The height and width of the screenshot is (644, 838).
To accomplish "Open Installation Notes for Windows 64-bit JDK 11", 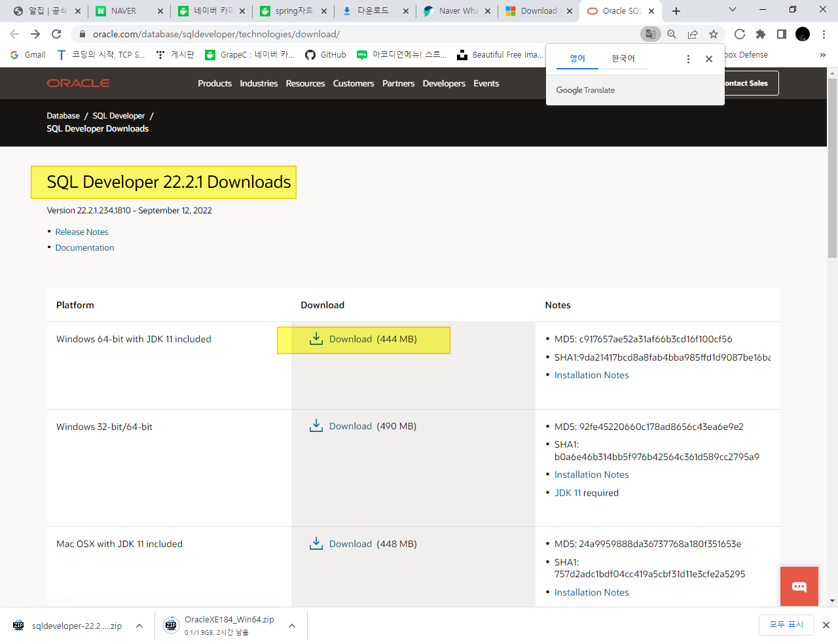I will click(591, 375).
